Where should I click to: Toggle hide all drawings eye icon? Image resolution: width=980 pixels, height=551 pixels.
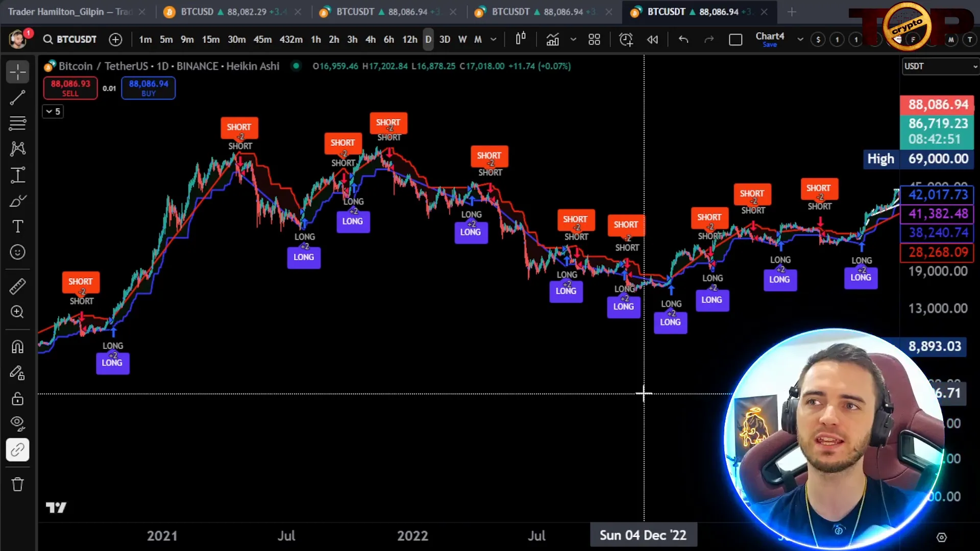tap(17, 423)
